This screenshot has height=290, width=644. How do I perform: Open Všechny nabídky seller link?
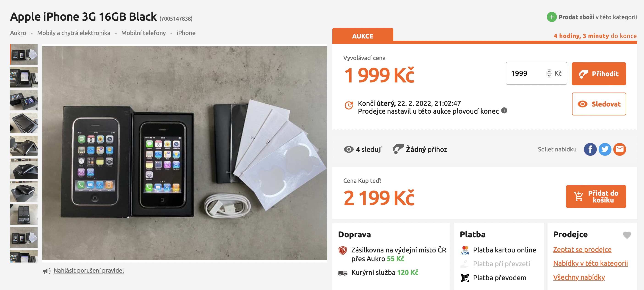coord(579,277)
